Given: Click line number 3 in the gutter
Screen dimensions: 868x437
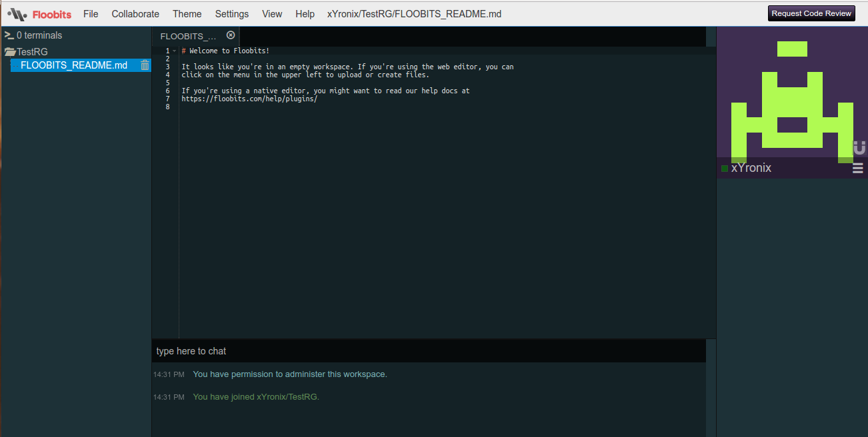Looking at the screenshot, I should pyautogui.click(x=167, y=67).
